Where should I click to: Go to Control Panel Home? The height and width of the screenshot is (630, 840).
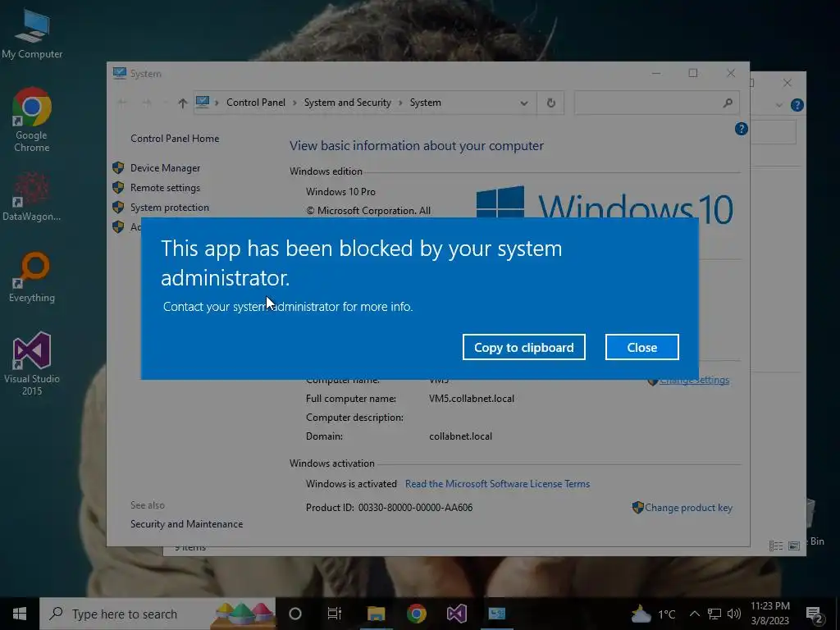click(175, 139)
